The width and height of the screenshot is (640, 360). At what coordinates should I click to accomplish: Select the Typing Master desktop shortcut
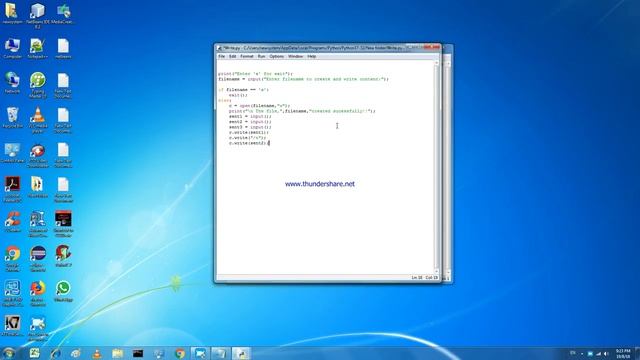point(38,85)
